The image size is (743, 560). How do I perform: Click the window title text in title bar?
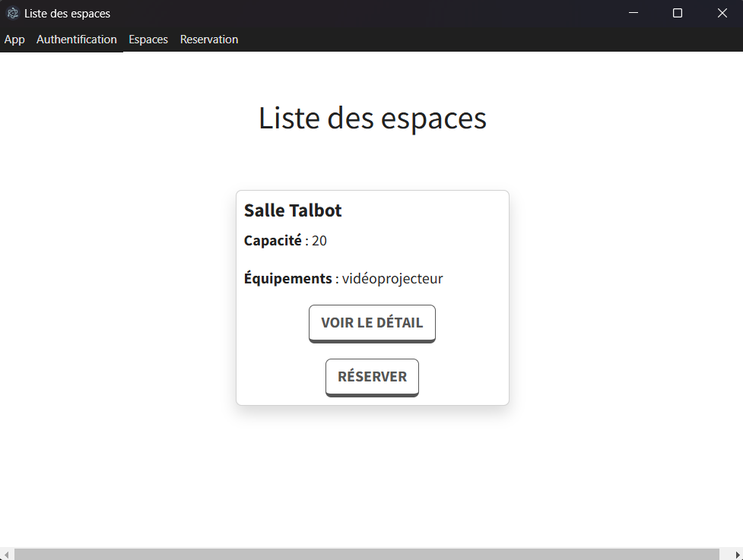point(67,13)
